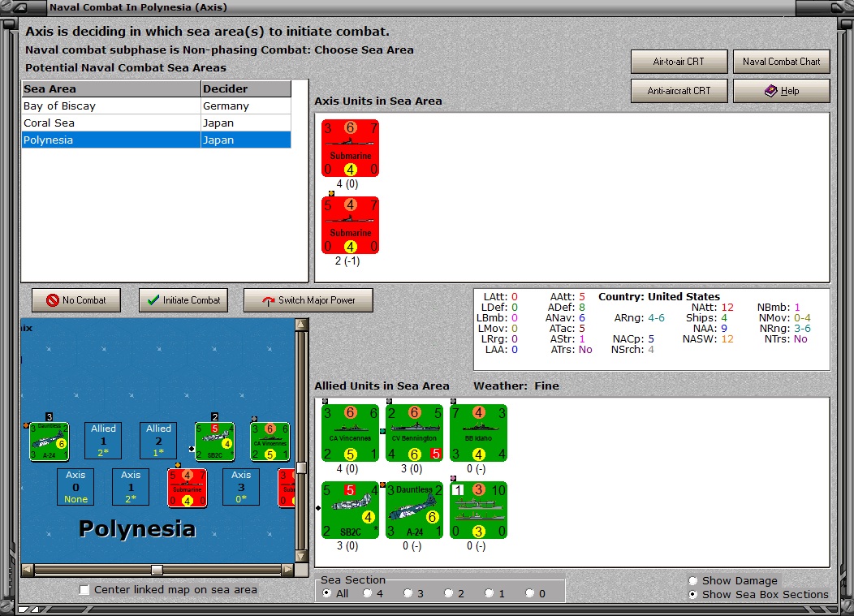Click the Sea Area column header
The width and height of the screenshot is (854, 616).
111,88
